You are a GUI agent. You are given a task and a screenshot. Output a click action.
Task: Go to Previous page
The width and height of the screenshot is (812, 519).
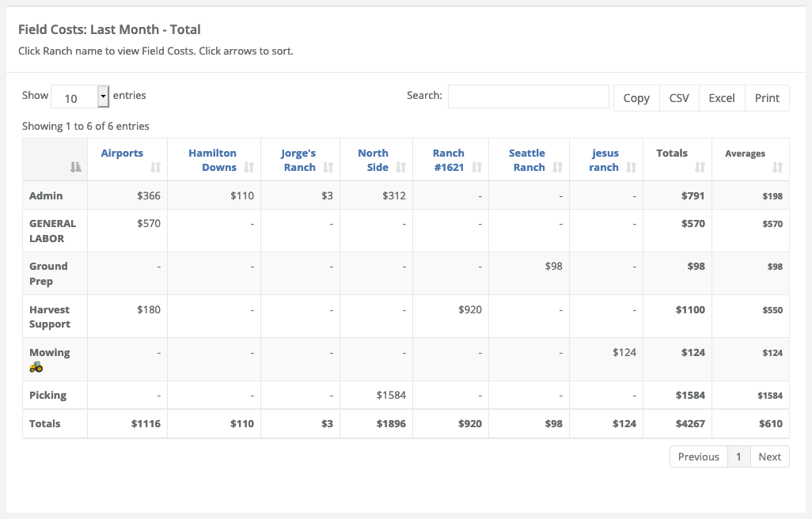[699, 457]
